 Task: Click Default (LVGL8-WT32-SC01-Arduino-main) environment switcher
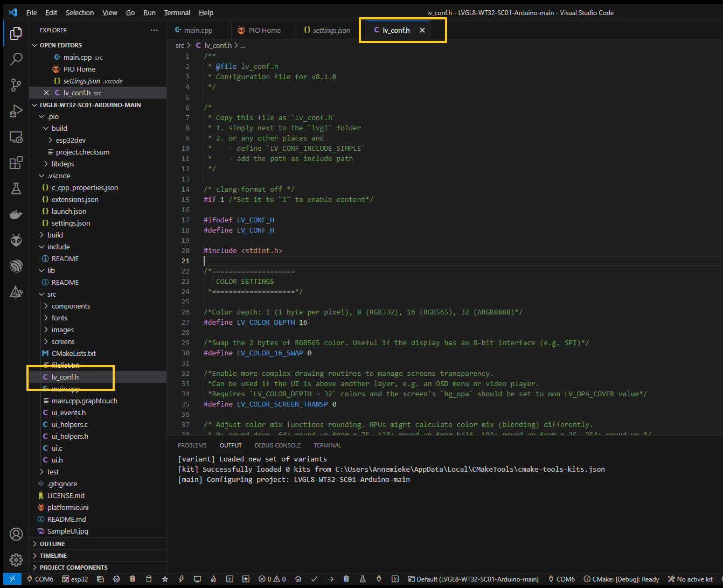474,579
